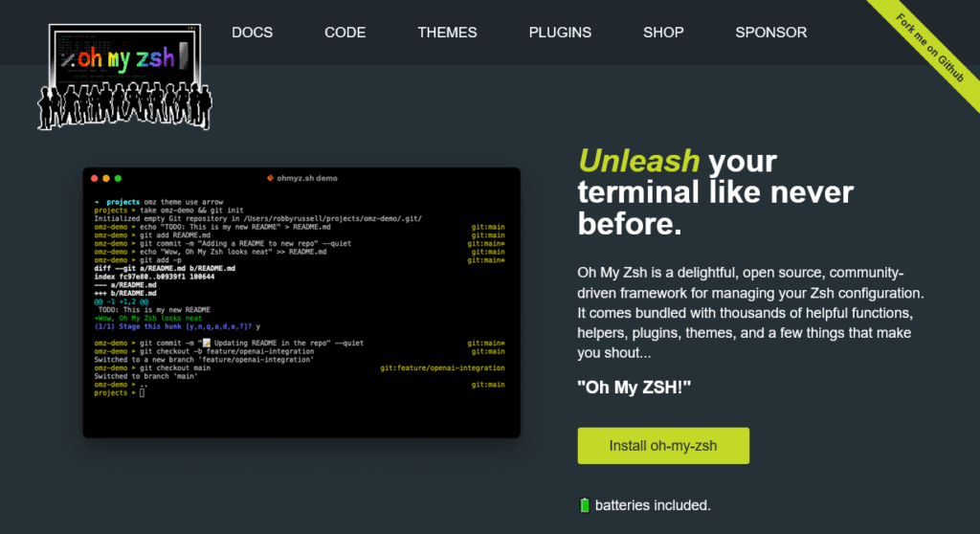Click the "batteries included." text
Screen dimensions: 980x534
[653, 505]
